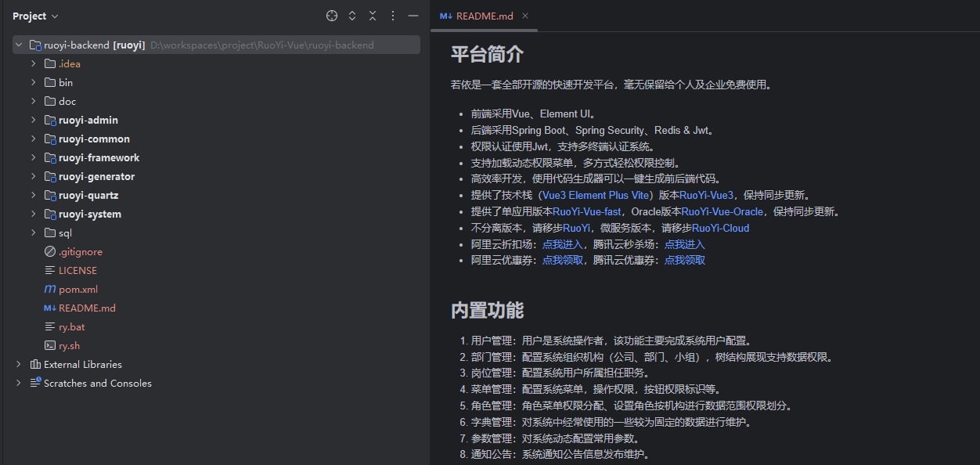Viewport: 980px width, 465px height.
Task: Expand the ruoyi-framework module
Action: pos(34,158)
